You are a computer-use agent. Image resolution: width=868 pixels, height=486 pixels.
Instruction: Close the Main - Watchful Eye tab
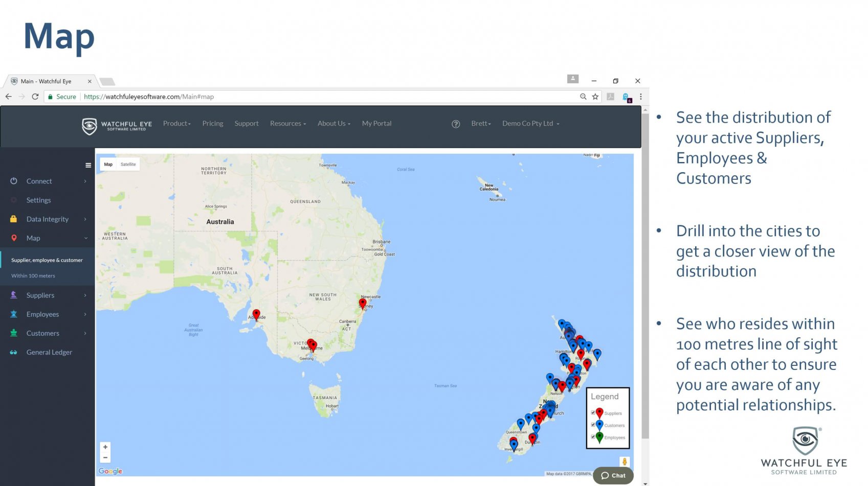click(x=90, y=81)
